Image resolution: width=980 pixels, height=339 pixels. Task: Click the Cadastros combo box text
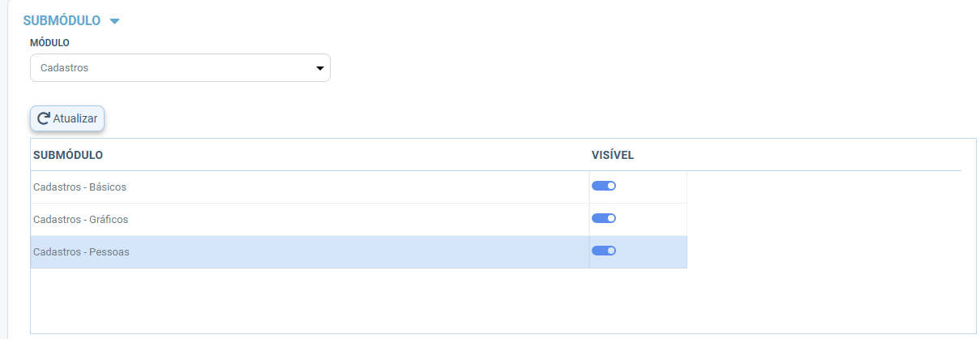[64, 68]
